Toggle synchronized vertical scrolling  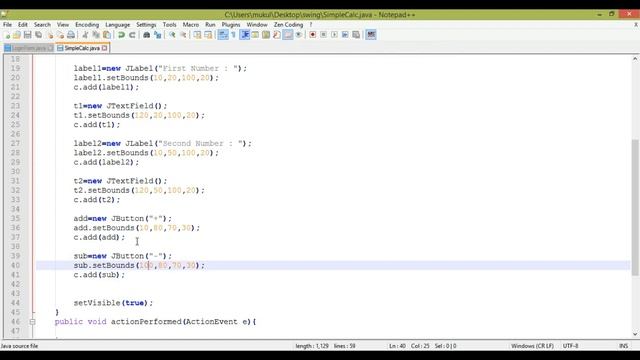click(198, 35)
